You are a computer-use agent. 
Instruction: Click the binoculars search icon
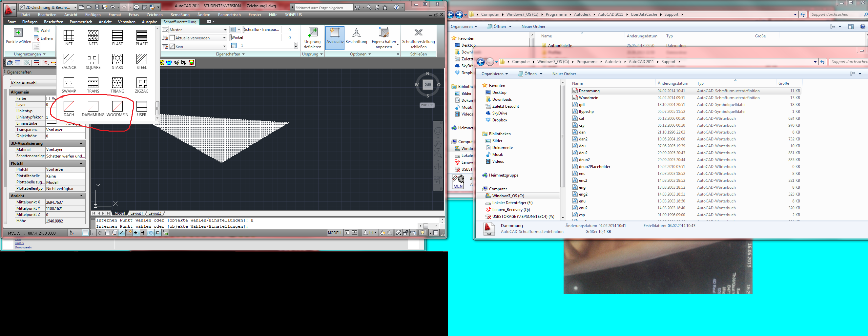358,7
